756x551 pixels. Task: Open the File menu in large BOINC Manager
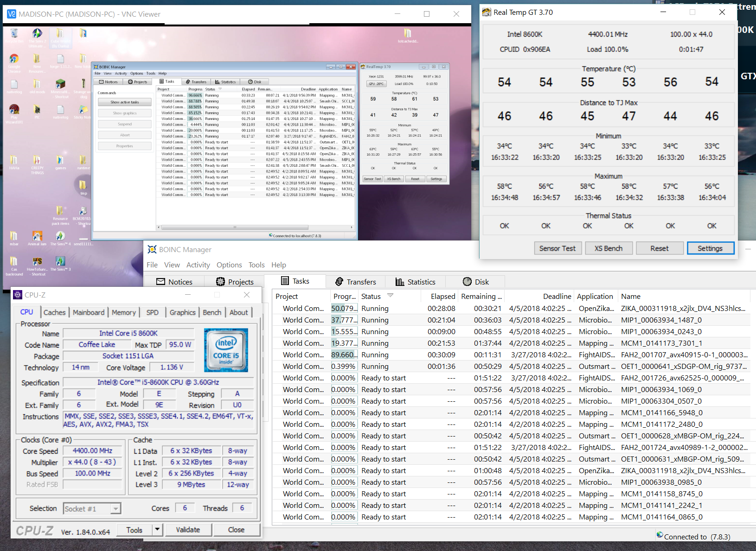(152, 265)
